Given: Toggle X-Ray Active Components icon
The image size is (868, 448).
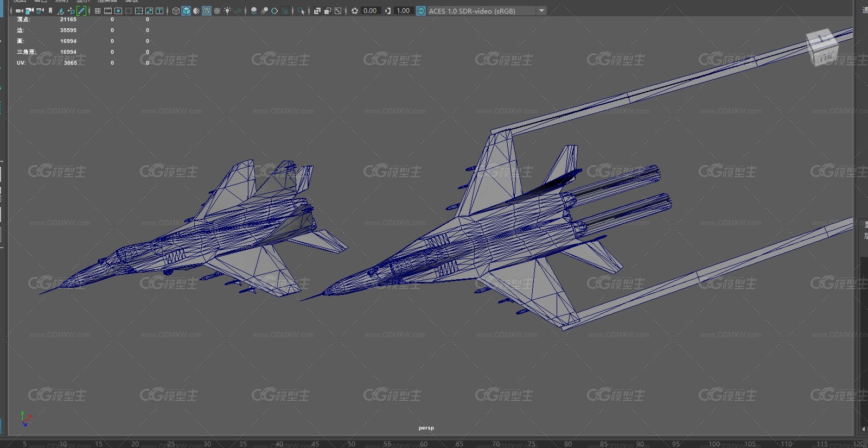Looking at the screenshot, I should click(x=328, y=11).
